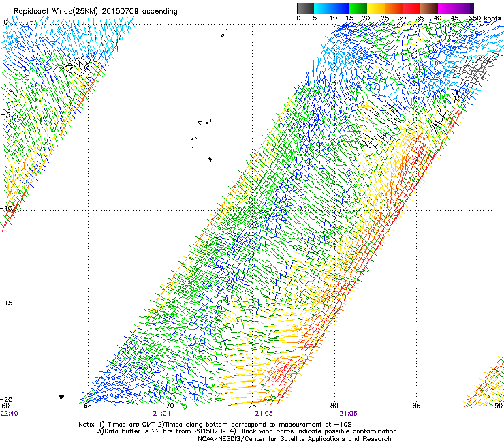Click the gray 0-5 knots legend swatch
The width and height of the screenshot is (504, 443).
pyautogui.click(x=305, y=8)
